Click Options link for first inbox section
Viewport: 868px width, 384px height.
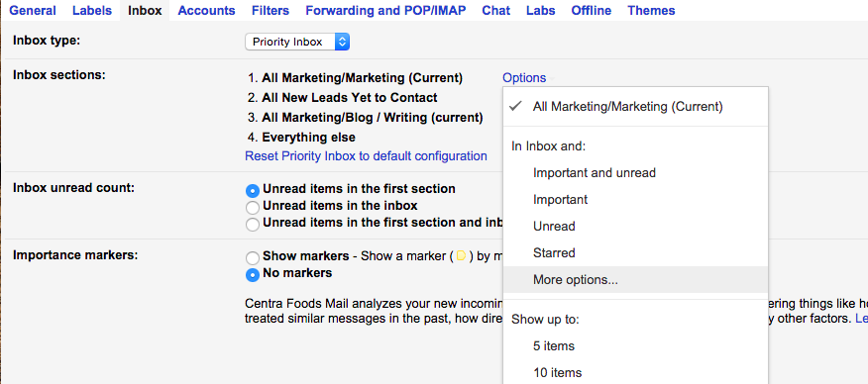pos(524,78)
